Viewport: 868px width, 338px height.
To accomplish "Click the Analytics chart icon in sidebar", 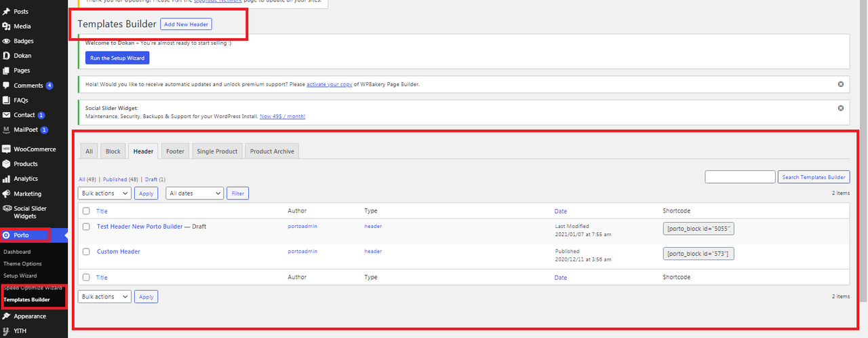I will point(6,179).
